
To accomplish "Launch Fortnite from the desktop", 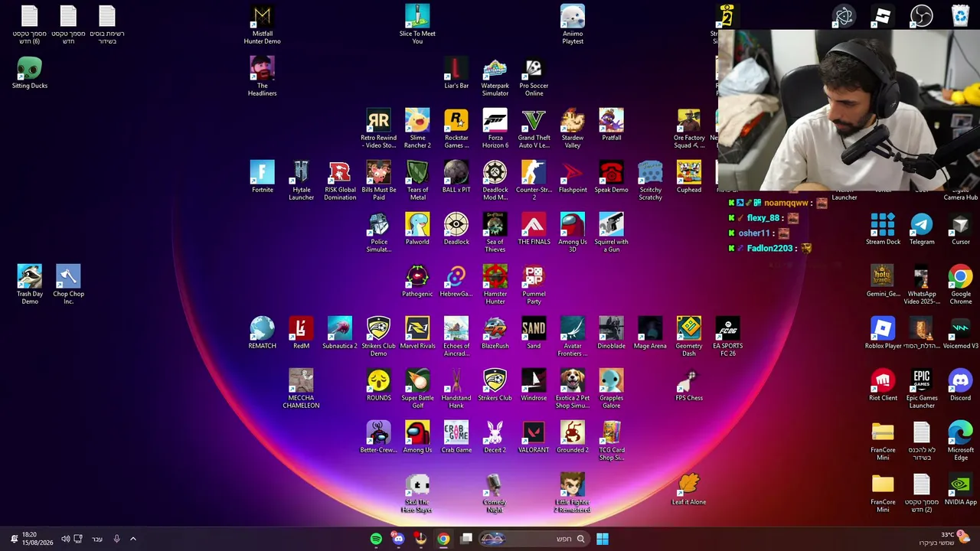I will 262,177.
